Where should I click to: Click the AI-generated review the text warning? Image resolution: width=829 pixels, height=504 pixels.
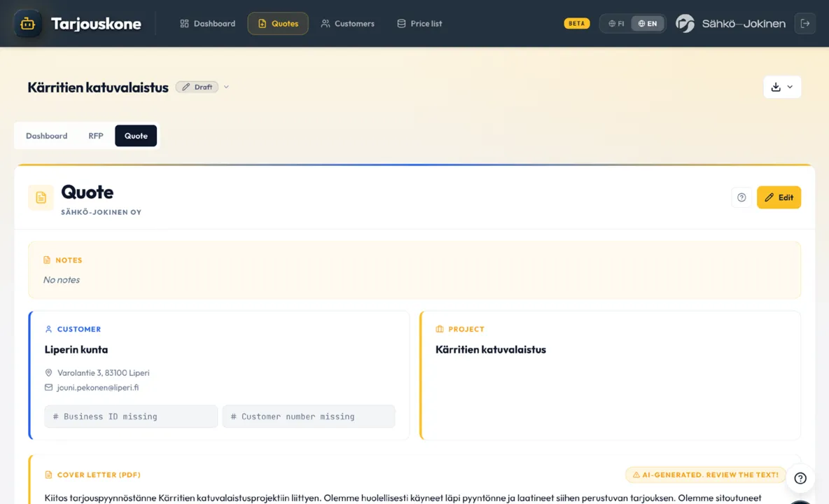pos(705,475)
